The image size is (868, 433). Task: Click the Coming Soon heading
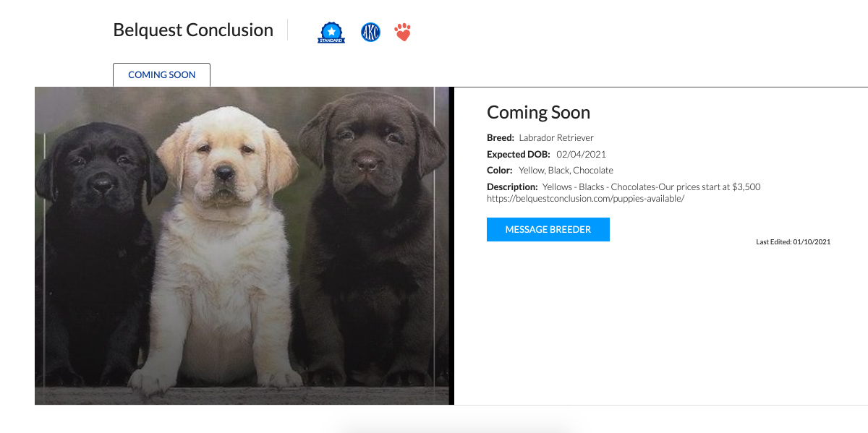pyautogui.click(x=539, y=112)
